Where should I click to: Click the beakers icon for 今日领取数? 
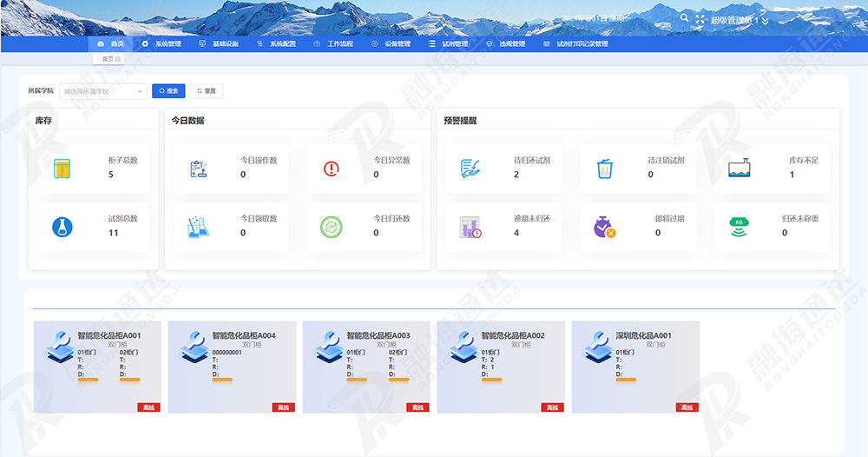[x=198, y=227]
